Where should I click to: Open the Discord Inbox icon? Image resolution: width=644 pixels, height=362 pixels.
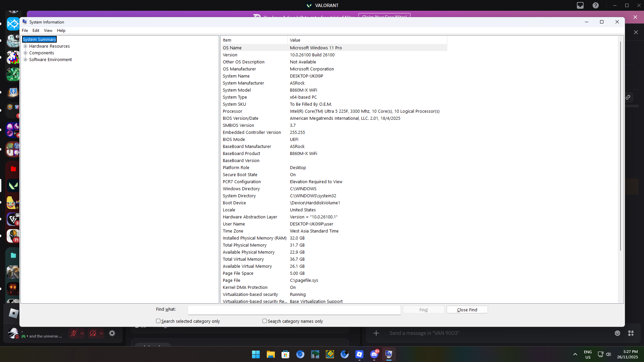tap(580, 5)
